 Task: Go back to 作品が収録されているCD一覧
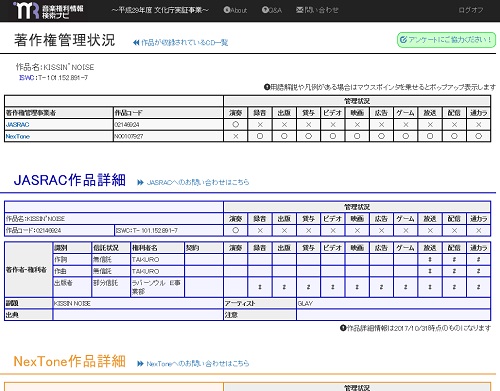coord(184,42)
